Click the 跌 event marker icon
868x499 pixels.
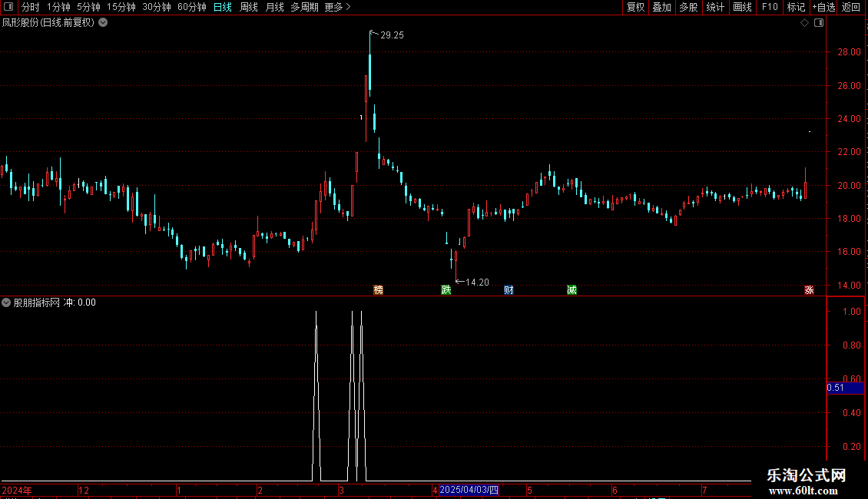[446, 290]
